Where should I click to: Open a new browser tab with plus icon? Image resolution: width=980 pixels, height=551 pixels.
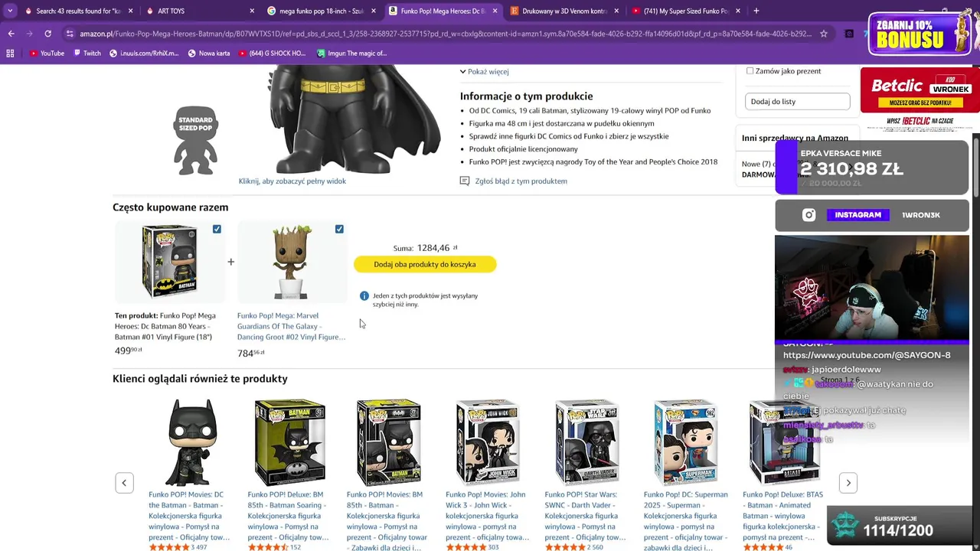[x=756, y=11]
